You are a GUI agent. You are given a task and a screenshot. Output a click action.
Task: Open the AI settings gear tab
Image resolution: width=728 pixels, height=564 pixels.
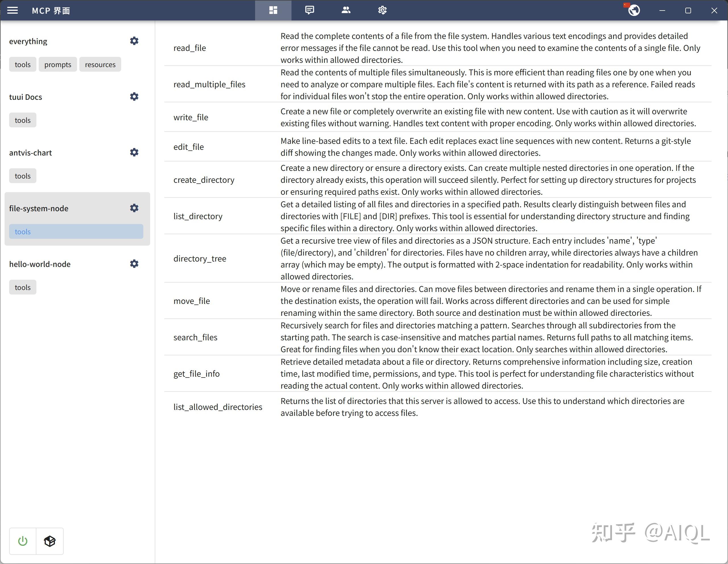[382, 10]
